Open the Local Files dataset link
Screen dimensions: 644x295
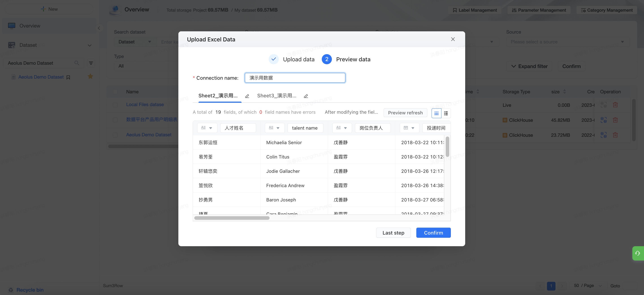(x=145, y=105)
